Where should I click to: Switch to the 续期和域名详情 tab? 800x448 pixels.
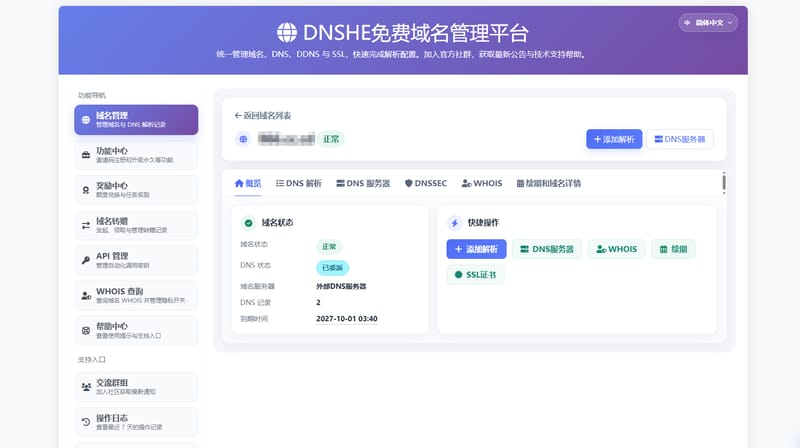click(549, 183)
